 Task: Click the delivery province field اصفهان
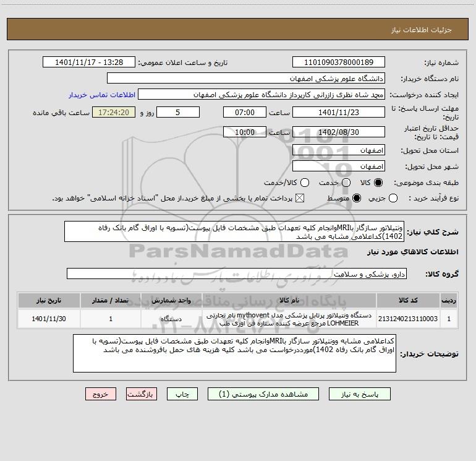[x=339, y=150]
